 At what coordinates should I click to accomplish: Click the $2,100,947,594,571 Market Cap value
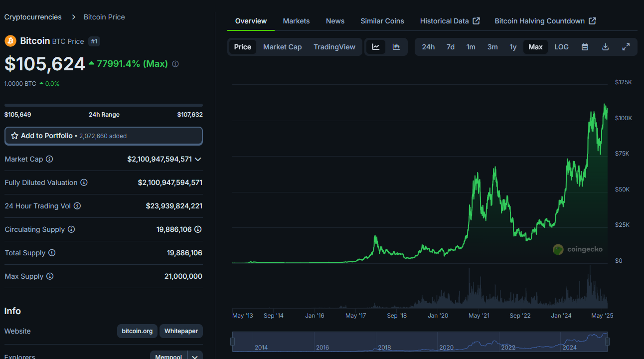[160, 159]
